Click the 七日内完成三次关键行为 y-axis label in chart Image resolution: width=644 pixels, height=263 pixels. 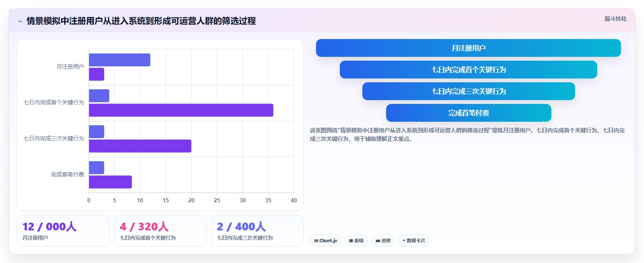coord(54,138)
